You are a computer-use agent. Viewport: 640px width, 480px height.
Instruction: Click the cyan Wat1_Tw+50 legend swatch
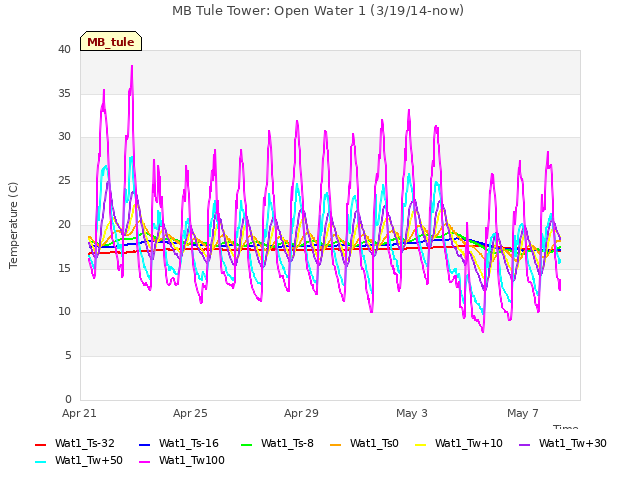pos(40,462)
